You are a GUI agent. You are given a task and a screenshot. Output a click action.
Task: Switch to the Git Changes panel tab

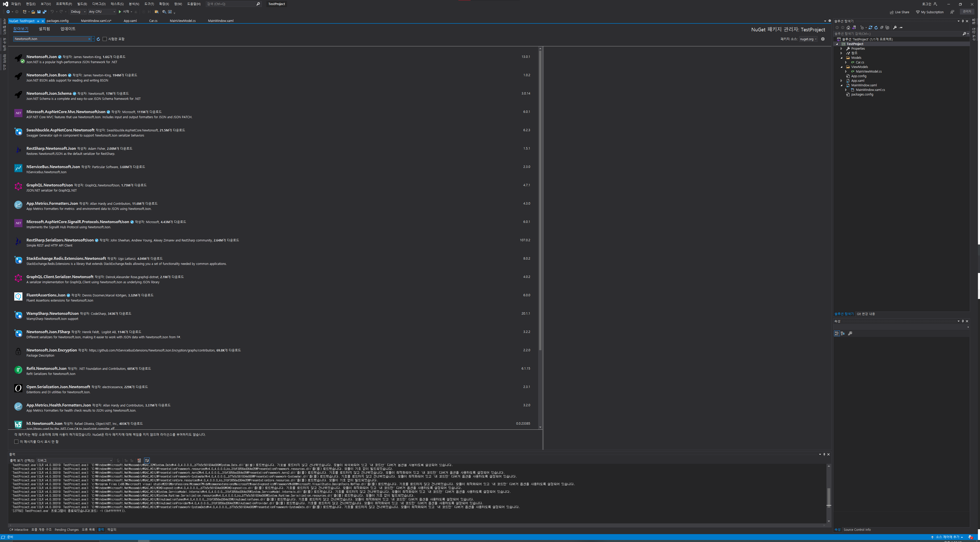click(x=866, y=314)
